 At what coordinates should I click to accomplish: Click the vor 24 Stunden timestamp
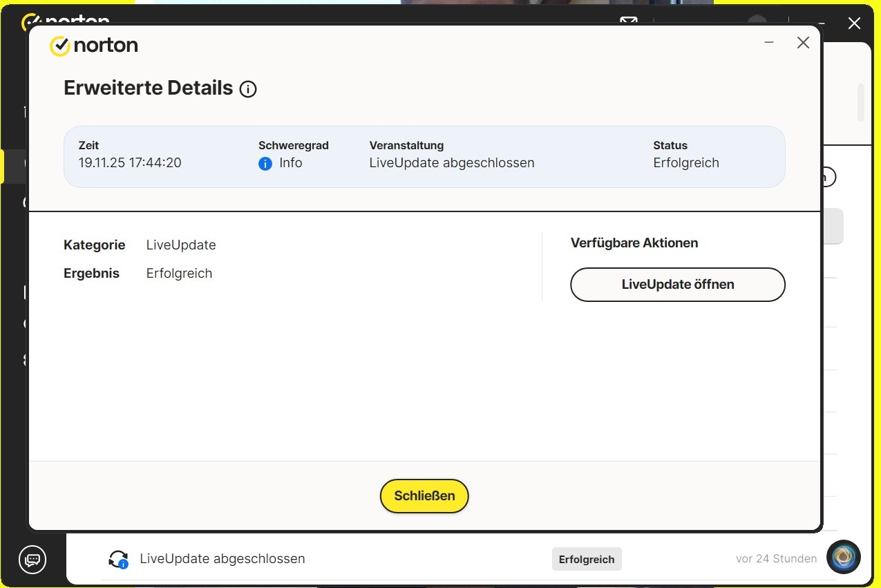click(x=776, y=558)
